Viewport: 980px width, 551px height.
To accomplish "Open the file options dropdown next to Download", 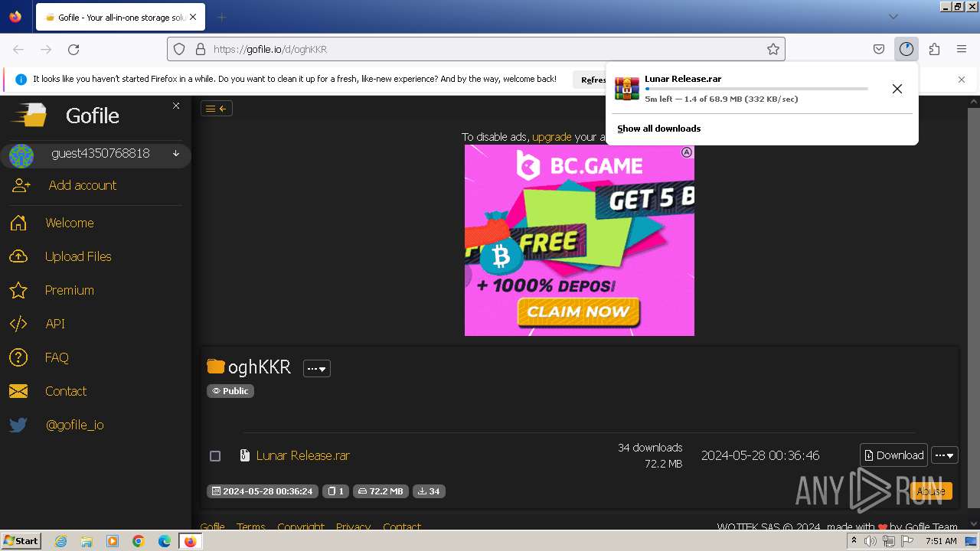I will pos(945,455).
